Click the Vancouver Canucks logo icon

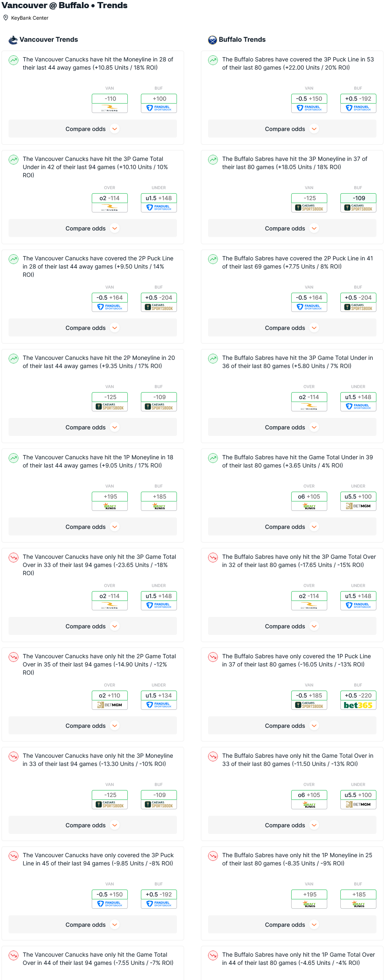coord(13,40)
